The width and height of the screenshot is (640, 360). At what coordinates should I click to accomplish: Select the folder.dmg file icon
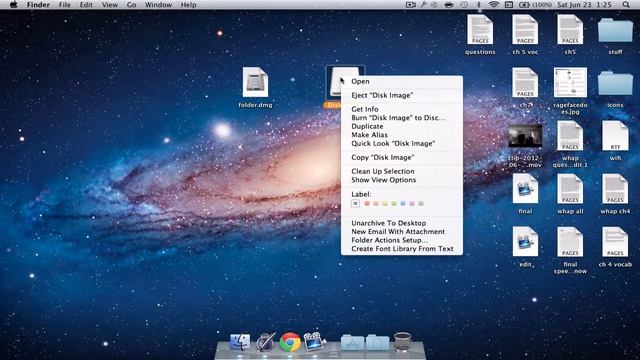tap(255, 83)
